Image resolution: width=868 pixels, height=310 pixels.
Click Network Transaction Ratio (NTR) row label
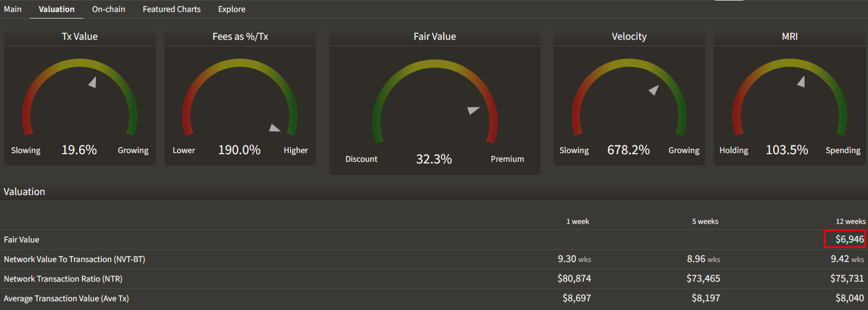[63, 279]
